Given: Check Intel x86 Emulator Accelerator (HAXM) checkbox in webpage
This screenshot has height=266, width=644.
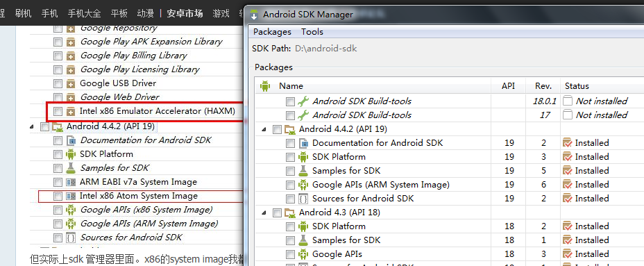Looking at the screenshot, I should tap(58, 111).
